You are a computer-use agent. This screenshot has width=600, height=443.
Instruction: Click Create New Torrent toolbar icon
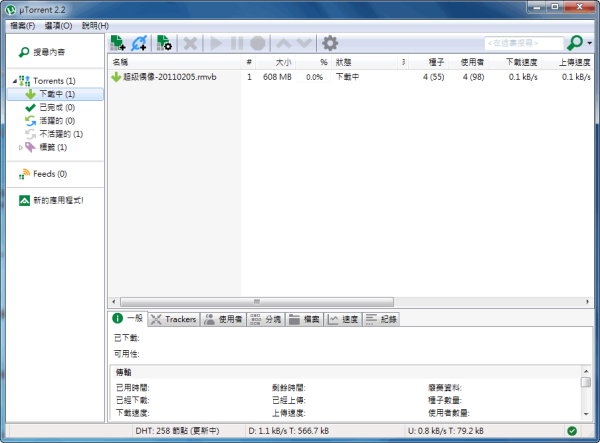pos(165,43)
